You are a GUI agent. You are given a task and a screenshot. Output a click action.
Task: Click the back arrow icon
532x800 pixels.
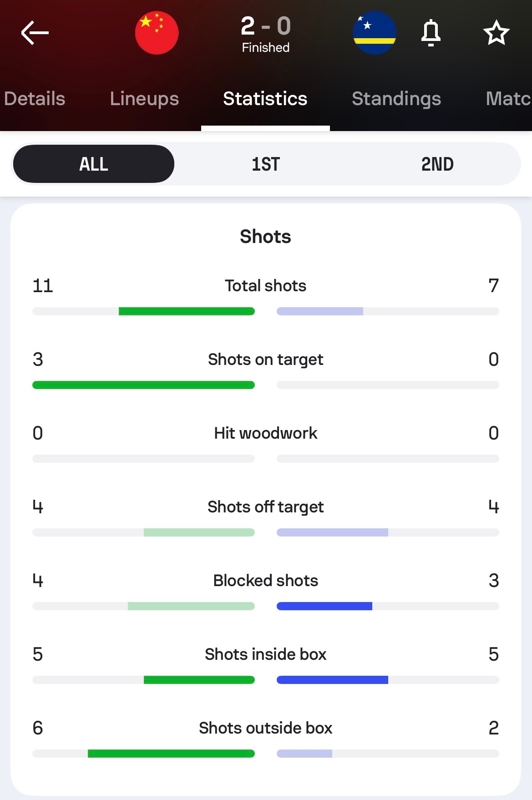tap(34, 32)
